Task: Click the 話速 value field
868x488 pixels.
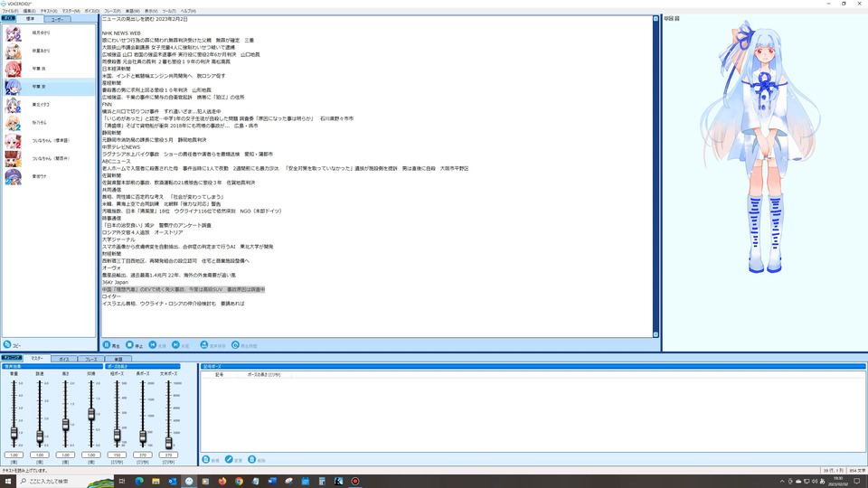Action: pos(40,455)
